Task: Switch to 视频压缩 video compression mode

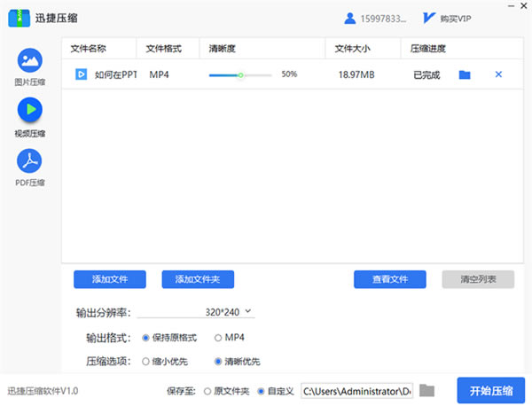Action: (x=29, y=110)
